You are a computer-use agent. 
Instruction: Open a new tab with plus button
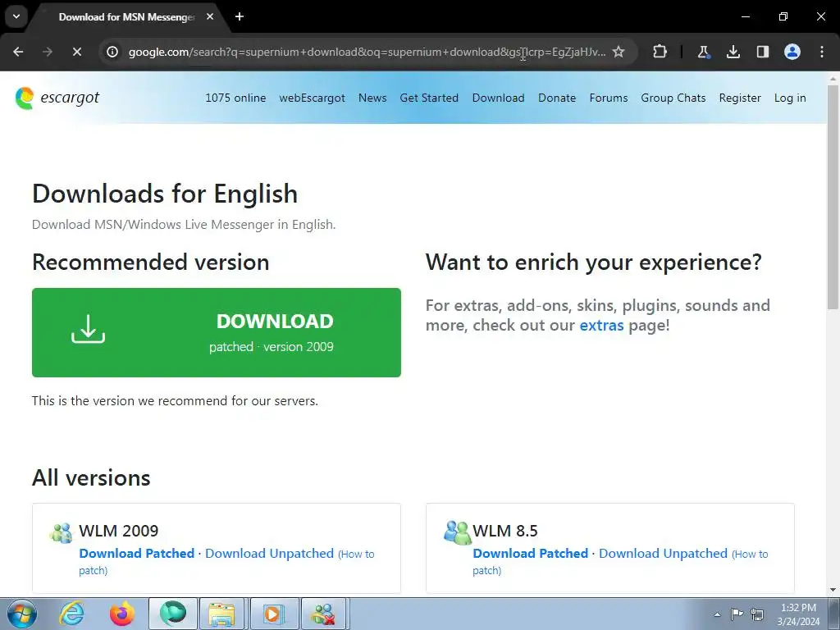(x=240, y=16)
